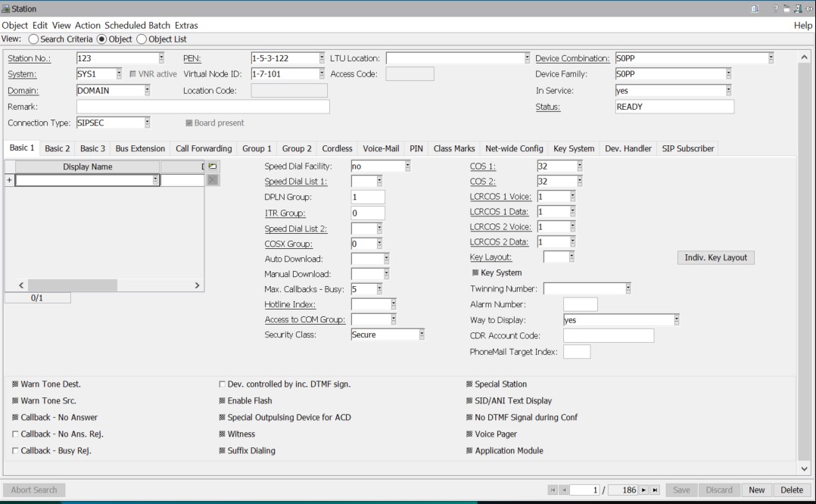Image resolution: width=816 pixels, height=504 pixels.
Task: Toggle the Voice Pager checkbox
Action: click(x=469, y=434)
